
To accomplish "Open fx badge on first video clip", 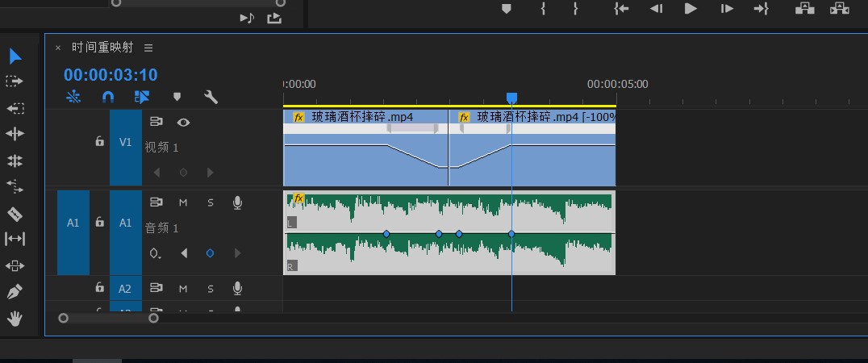I will click(299, 117).
